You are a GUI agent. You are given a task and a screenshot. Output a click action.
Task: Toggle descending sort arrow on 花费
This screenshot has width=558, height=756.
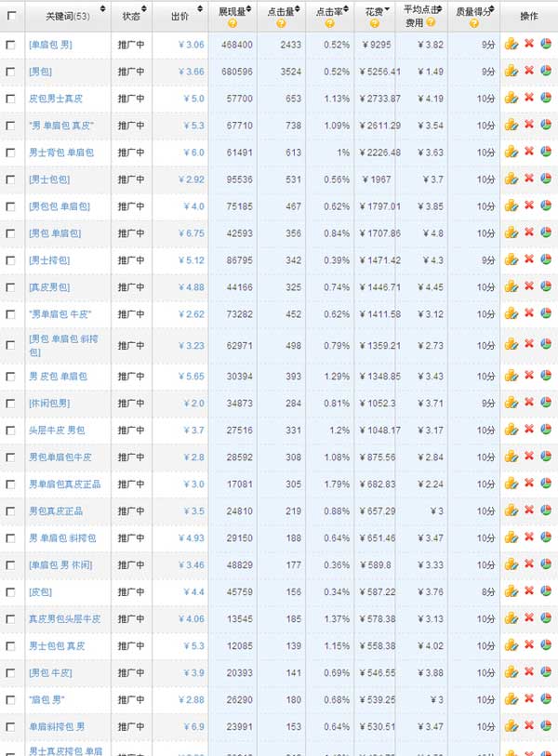click(387, 9)
